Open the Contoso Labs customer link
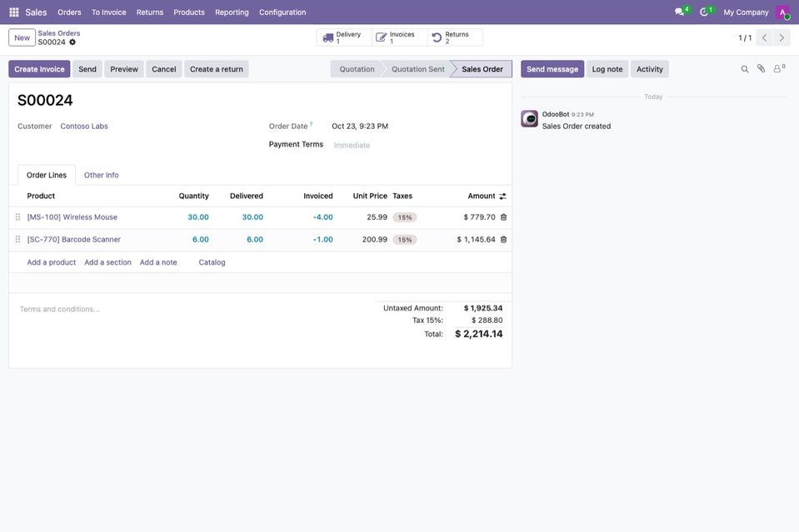The height and width of the screenshot is (532, 799). coord(84,127)
